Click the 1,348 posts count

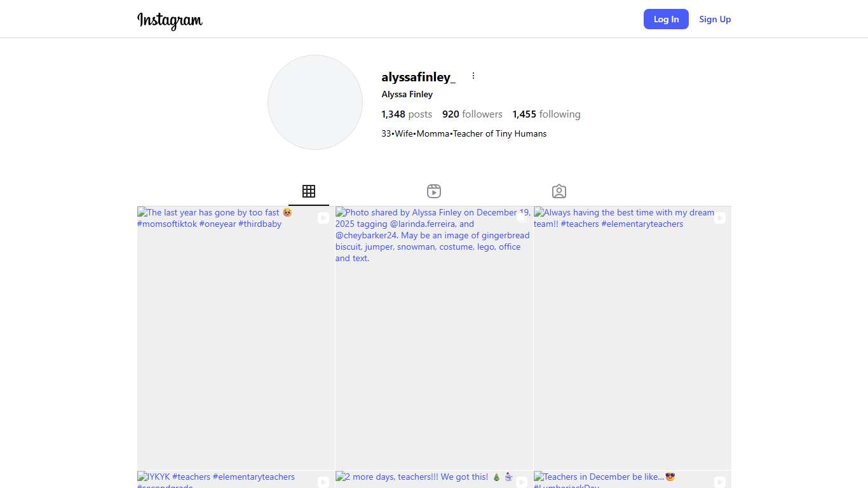[x=407, y=114]
